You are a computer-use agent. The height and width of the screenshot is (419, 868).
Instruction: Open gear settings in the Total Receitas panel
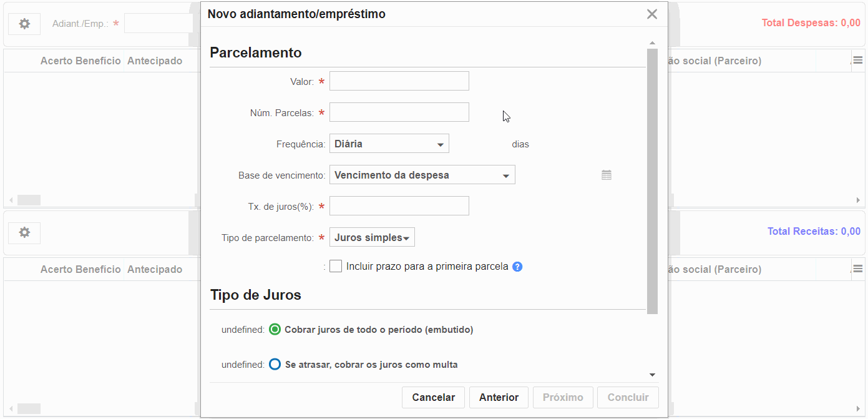(24, 232)
